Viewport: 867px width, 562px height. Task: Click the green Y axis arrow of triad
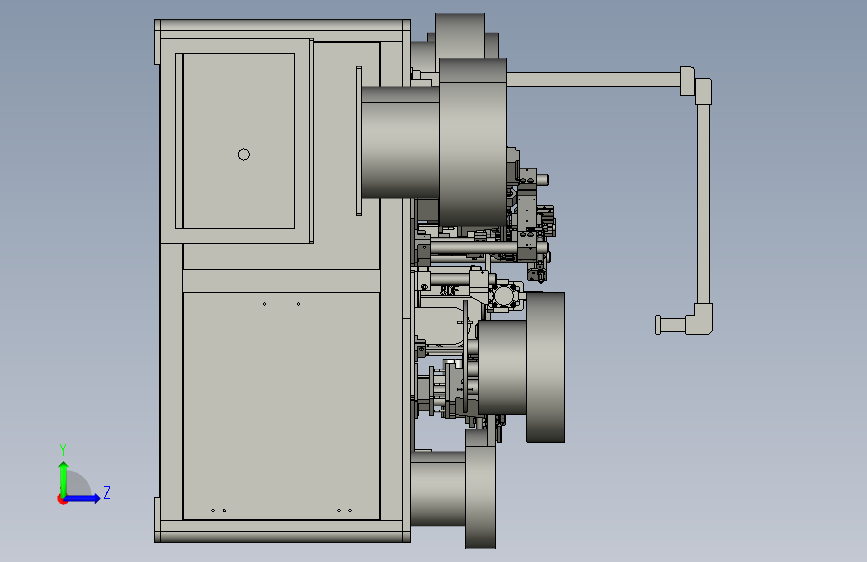click(x=64, y=478)
